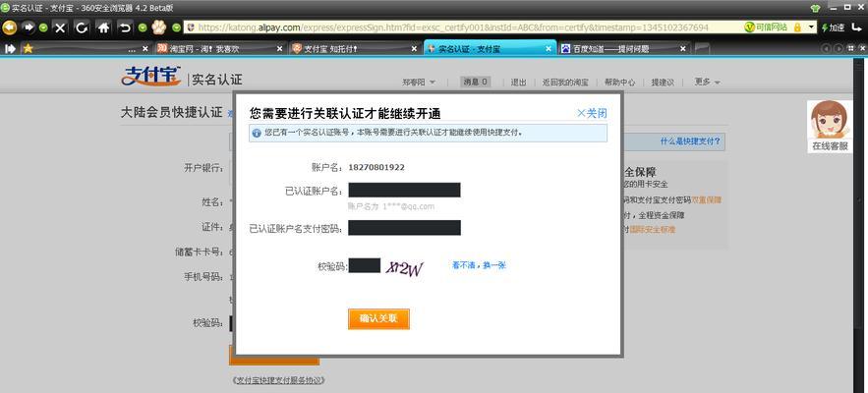Focus the 已认证账户名 input field
Screen dimensions: 868x393
pyautogui.click(x=404, y=191)
